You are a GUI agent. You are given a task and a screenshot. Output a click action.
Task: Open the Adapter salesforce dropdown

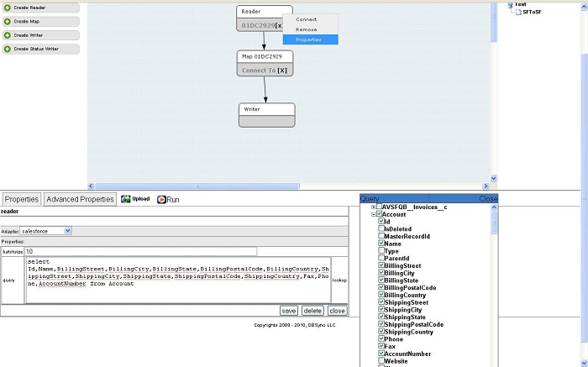68,230
